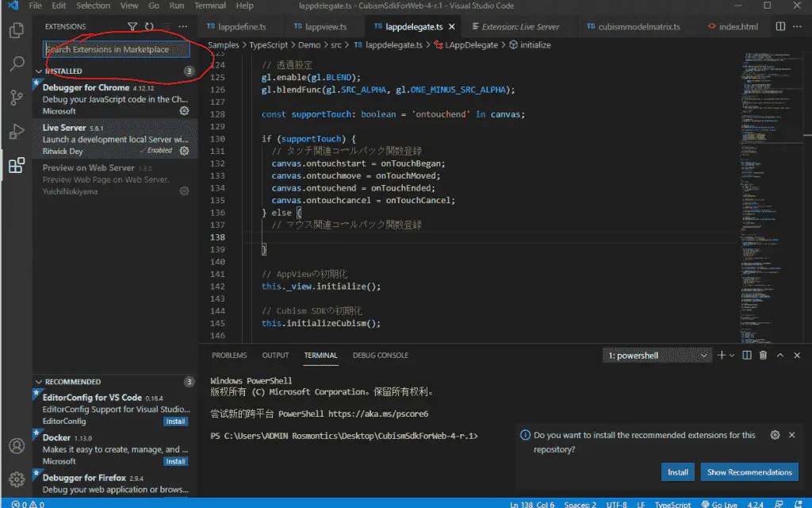Open the powershell terminal selector dropdown

point(657,356)
